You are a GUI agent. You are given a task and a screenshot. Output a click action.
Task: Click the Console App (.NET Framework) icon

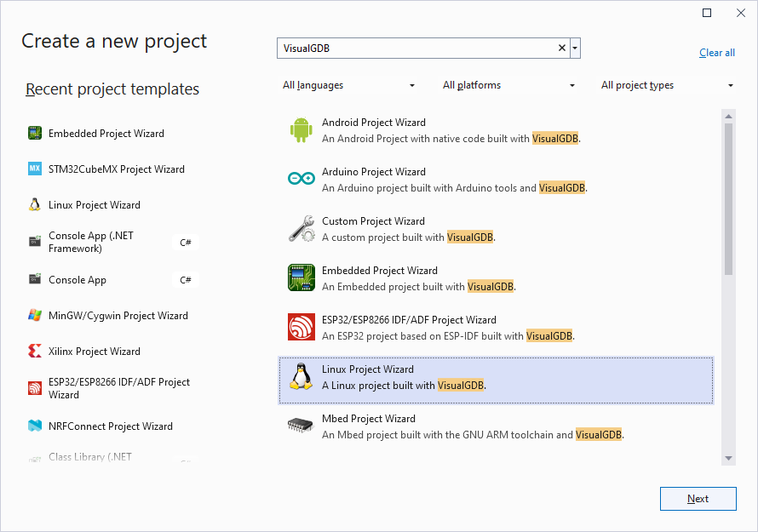coord(35,241)
